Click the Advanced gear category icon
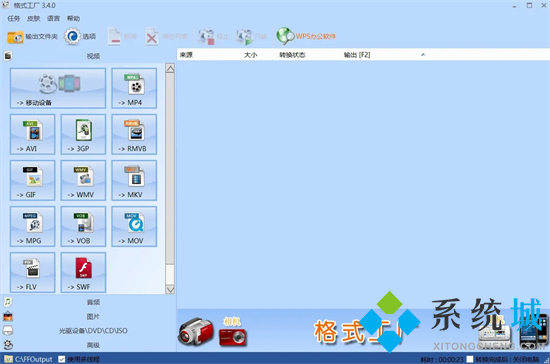Screen dimensions: 550x364 pyautogui.click(x=8, y=345)
